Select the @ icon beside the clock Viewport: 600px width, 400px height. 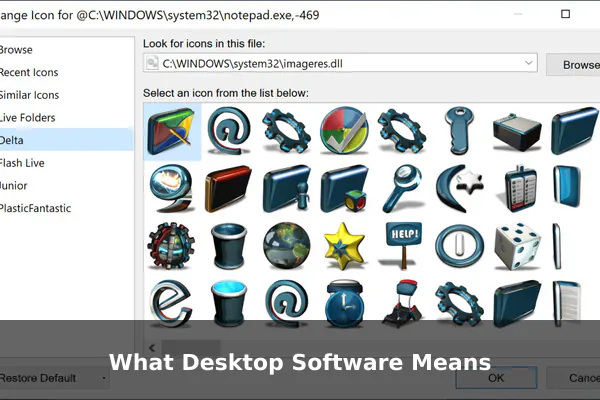(x=287, y=304)
